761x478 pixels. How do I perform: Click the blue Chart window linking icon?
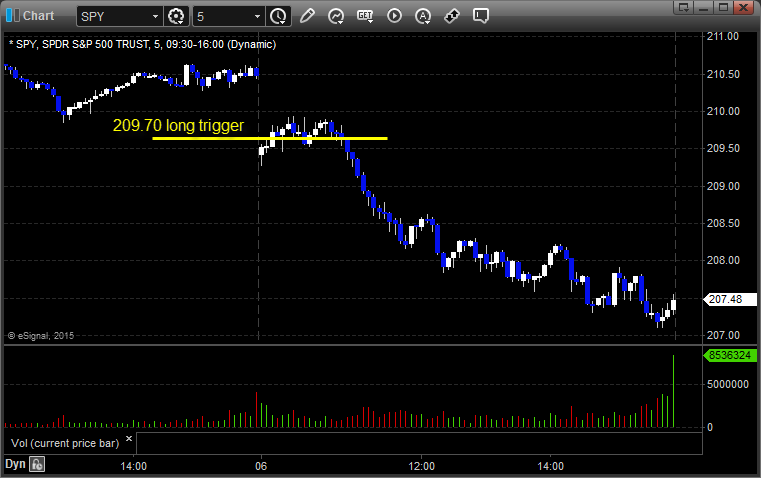pos(13,16)
